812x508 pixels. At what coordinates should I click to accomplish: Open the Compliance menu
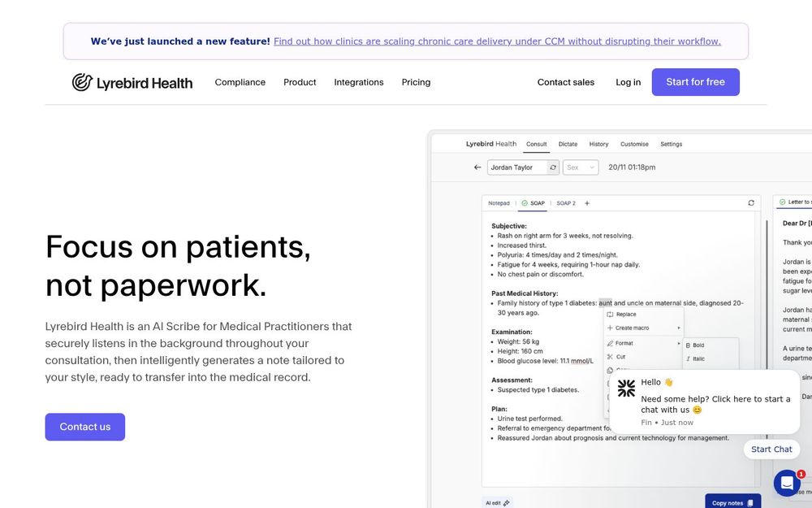click(x=240, y=82)
